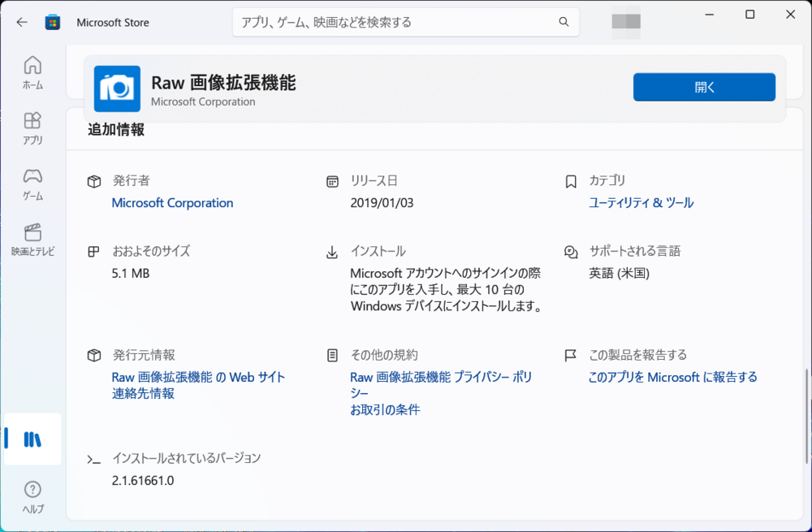812x532 pixels.
Task: Click the その他の規約 document icon
Action: coord(332,356)
